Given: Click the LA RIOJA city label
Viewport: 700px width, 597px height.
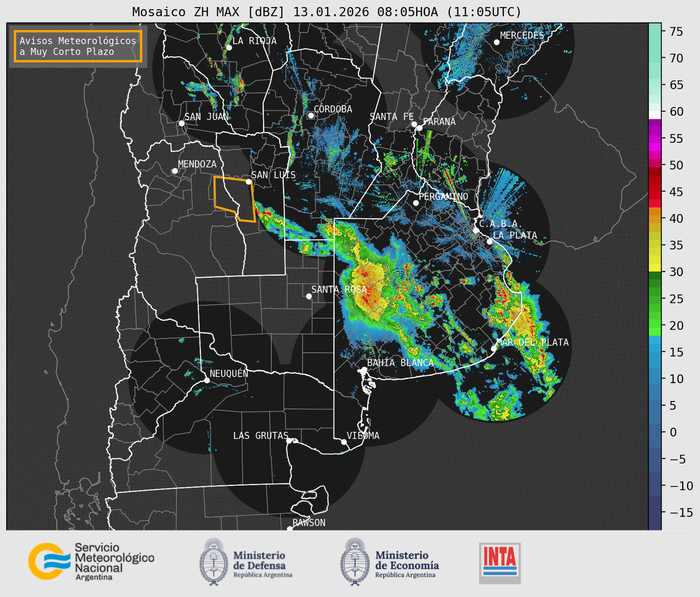Looking at the screenshot, I should [x=254, y=41].
